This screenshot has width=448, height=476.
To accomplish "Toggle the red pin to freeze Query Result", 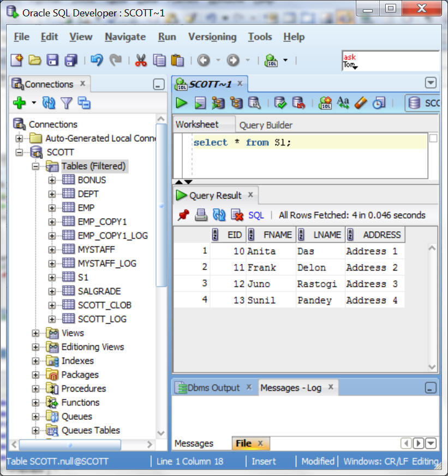I will [183, 215].
